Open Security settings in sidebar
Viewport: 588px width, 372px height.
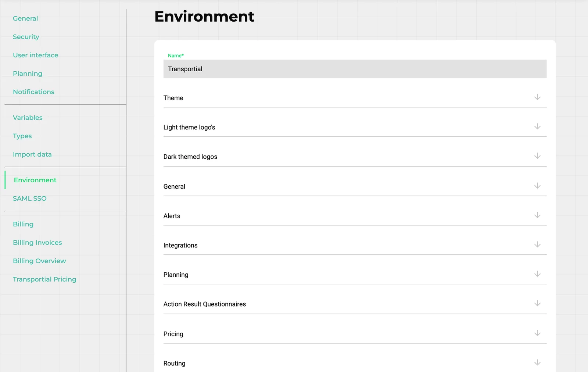(26, 37)
